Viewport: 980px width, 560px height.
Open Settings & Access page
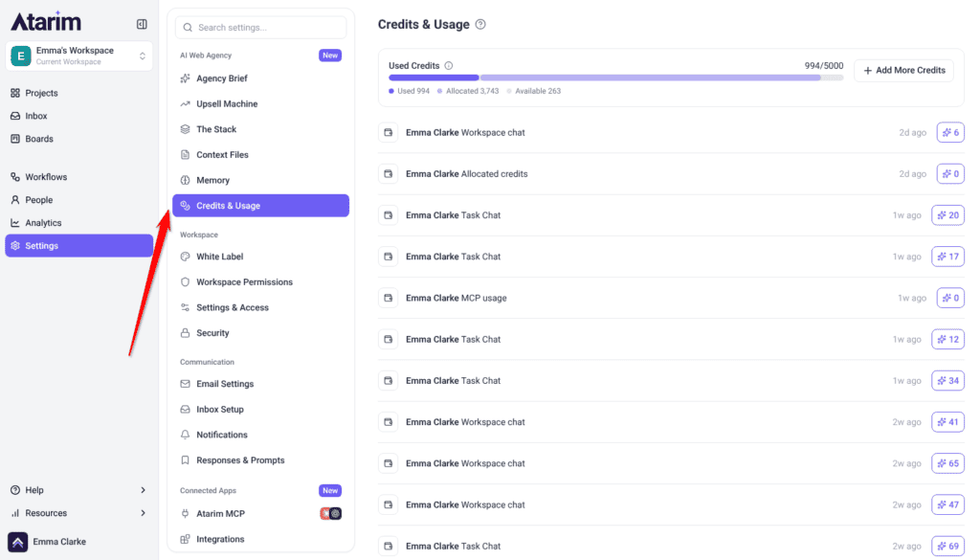pyautogui.click(x=233, y=307)
